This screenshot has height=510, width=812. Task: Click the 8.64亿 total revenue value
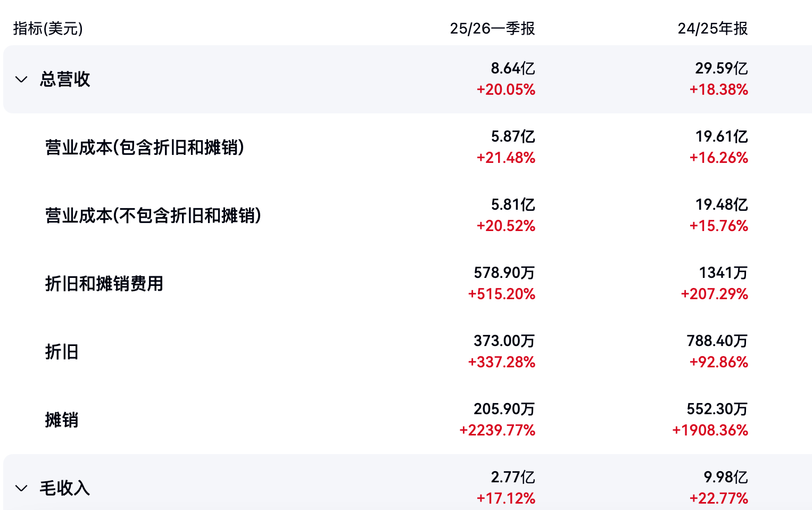point(512,69)
